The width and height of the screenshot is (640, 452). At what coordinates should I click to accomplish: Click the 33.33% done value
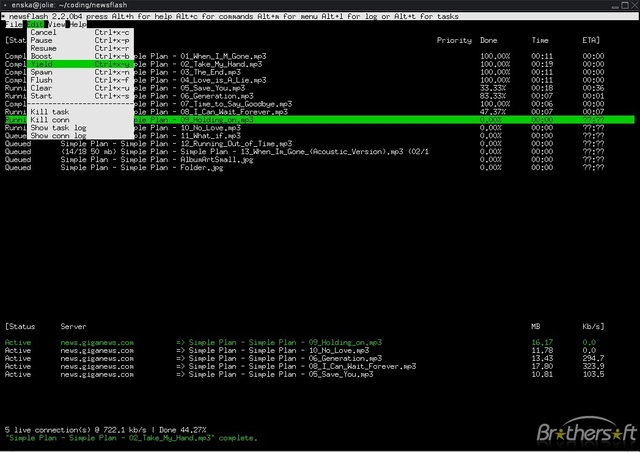coord(493,88)
